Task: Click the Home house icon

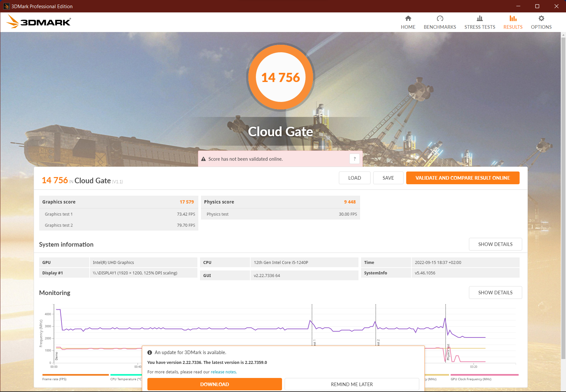Action: (408, 19)
